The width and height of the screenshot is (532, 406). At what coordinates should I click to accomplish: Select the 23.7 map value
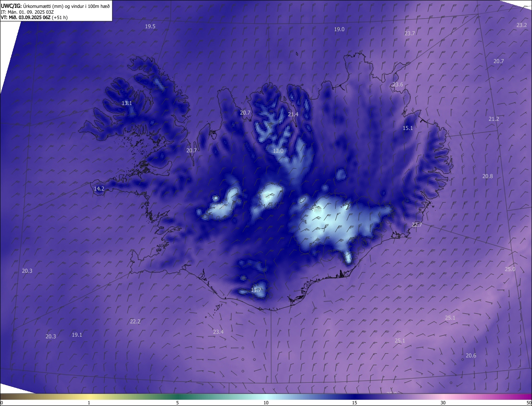409,33
